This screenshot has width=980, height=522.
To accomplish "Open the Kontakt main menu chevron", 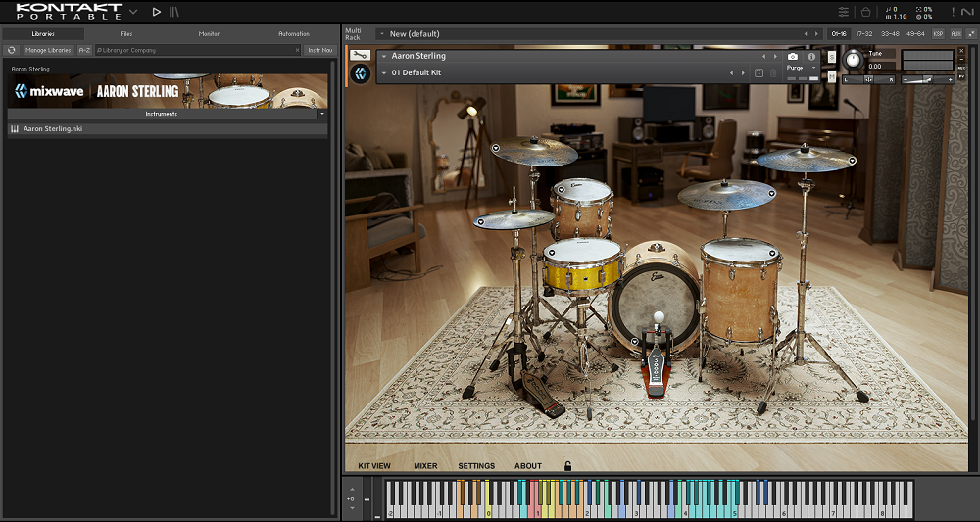I will click(134, 12).
